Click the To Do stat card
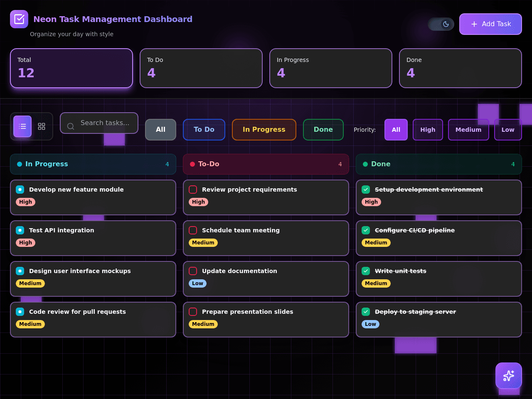Image resolution: width=532 pixels, height=399 pixels. [x=201, y=68]
